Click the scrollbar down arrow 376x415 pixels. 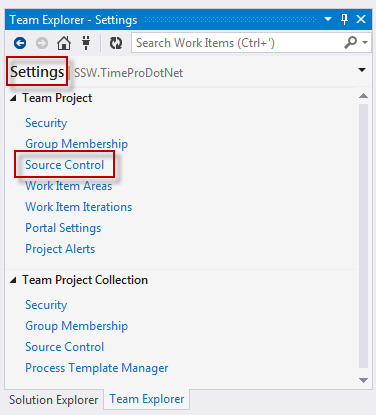tap(363, 380)
